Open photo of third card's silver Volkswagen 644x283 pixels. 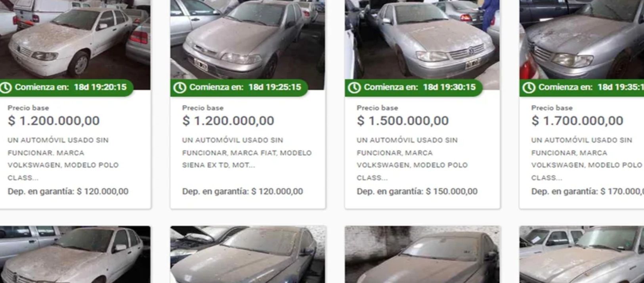tap(422, 40)
